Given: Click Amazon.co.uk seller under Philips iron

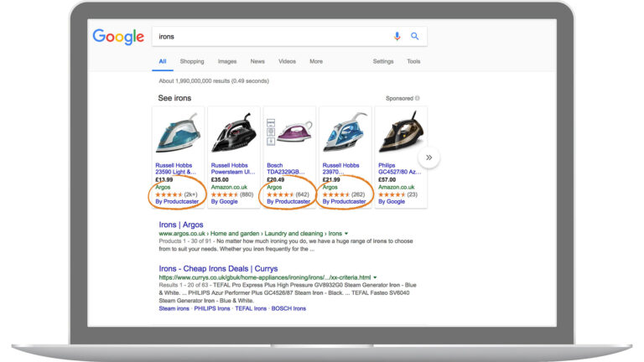Looking at the screenshot, I should coord(397,187).
